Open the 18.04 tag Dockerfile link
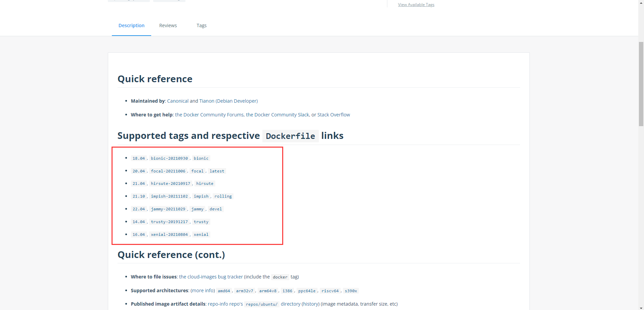 [139, 158]
